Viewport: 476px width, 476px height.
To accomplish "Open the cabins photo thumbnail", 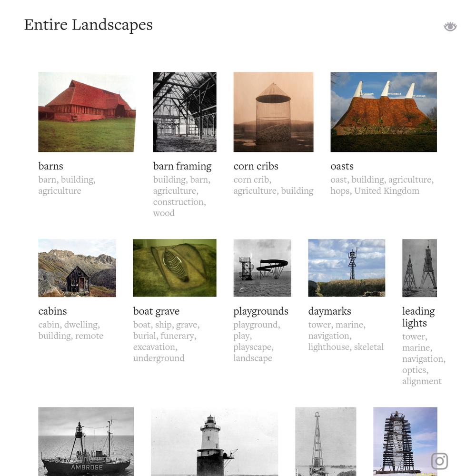I will (x=77, y=268).
